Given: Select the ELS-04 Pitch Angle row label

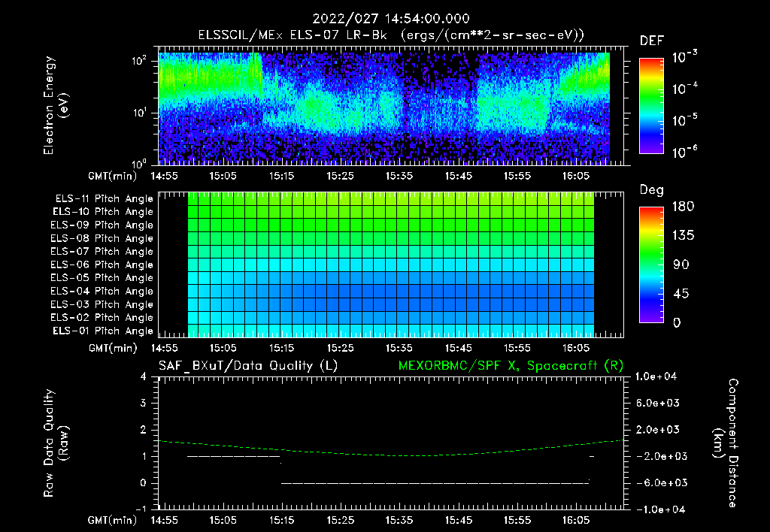Looking at the screenshot, I should tap(102, 291).
